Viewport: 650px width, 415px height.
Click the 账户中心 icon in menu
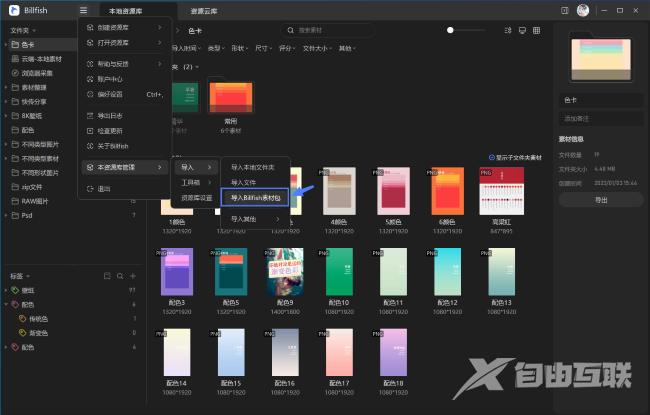(90, 79)
